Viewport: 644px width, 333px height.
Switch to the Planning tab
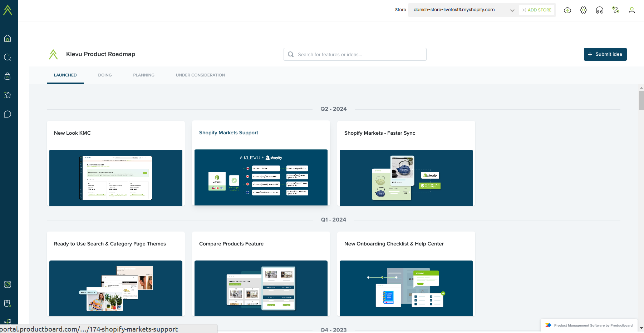[144, 75]
